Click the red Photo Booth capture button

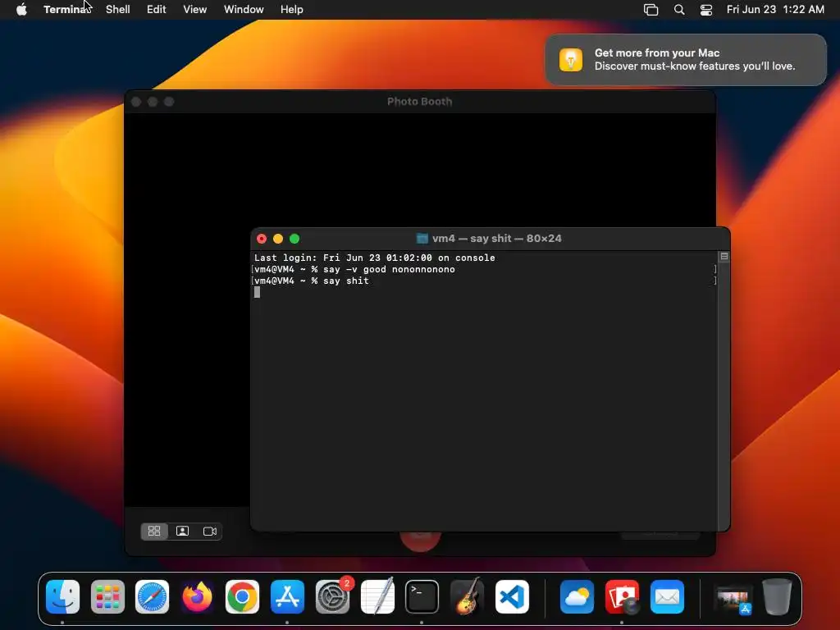click(421, 540)
